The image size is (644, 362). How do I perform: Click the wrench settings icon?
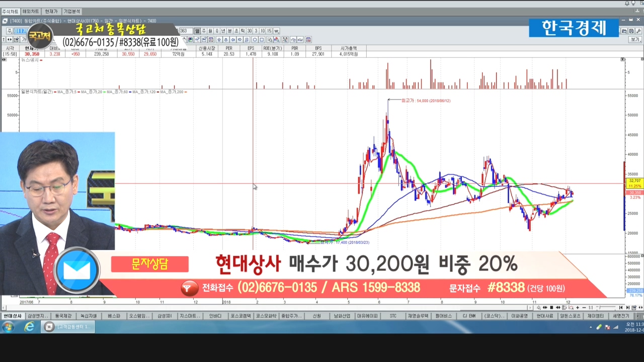coord(638,31)
